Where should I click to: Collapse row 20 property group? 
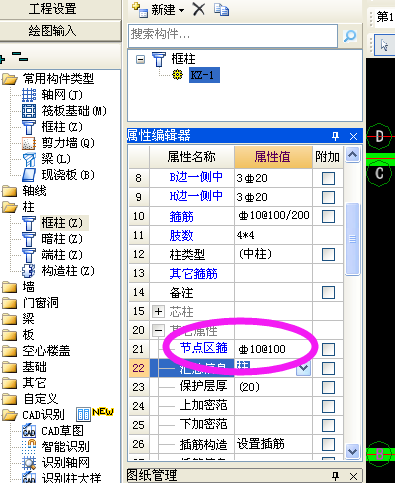coord(158,331)
